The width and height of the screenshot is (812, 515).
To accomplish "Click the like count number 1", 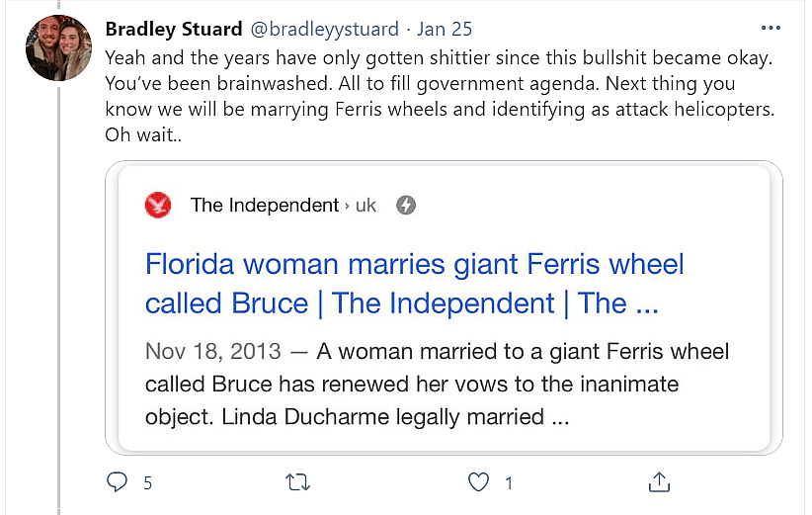I will 509,483.
